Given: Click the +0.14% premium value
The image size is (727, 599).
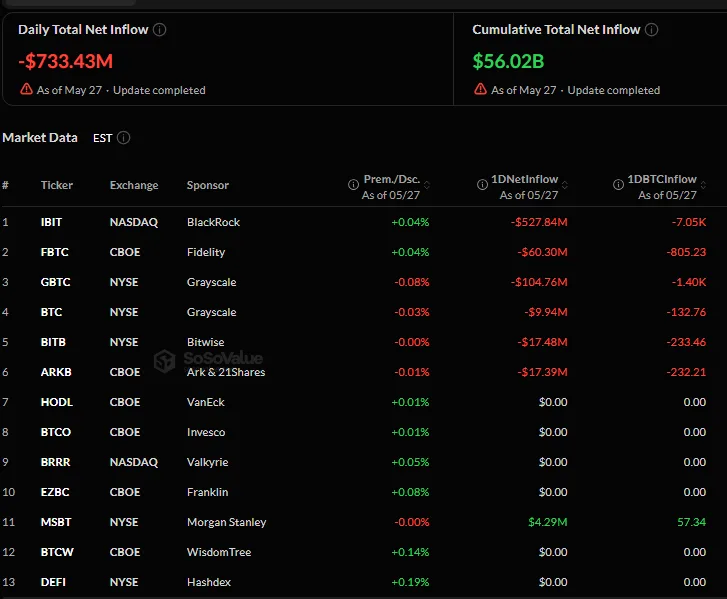Looking at the screenshot, I should (410, 552).
